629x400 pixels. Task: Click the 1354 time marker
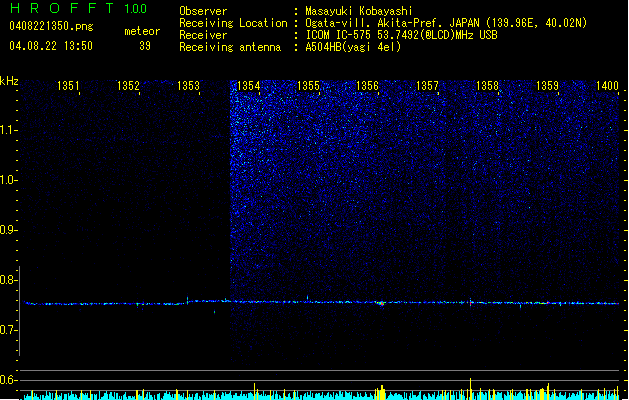[x=248, y=85]
